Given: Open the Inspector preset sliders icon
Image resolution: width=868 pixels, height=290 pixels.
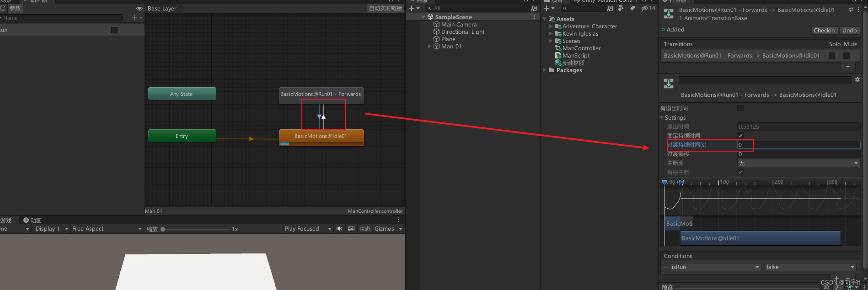Looking at the screenshot, I should coord(851,10).
